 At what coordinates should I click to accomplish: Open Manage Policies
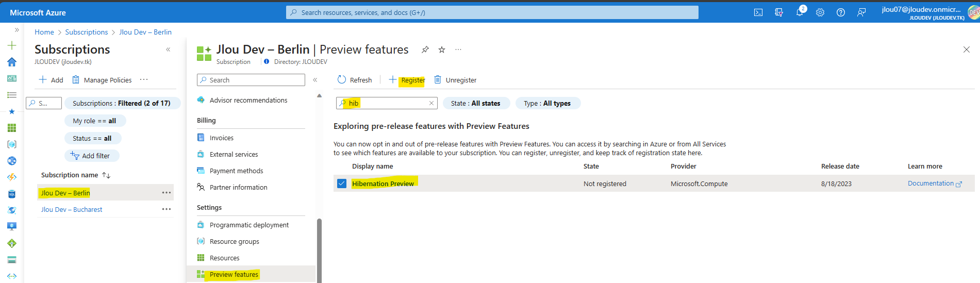102,80
